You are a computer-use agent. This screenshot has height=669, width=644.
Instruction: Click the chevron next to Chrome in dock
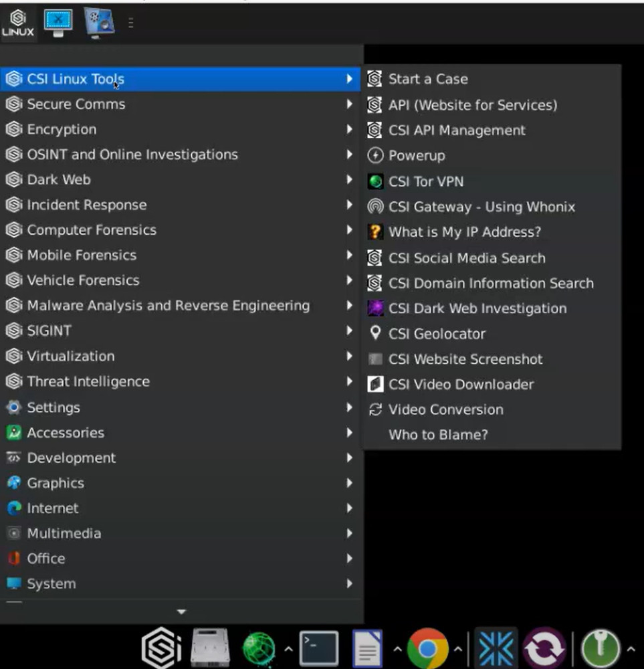[458, 648]
